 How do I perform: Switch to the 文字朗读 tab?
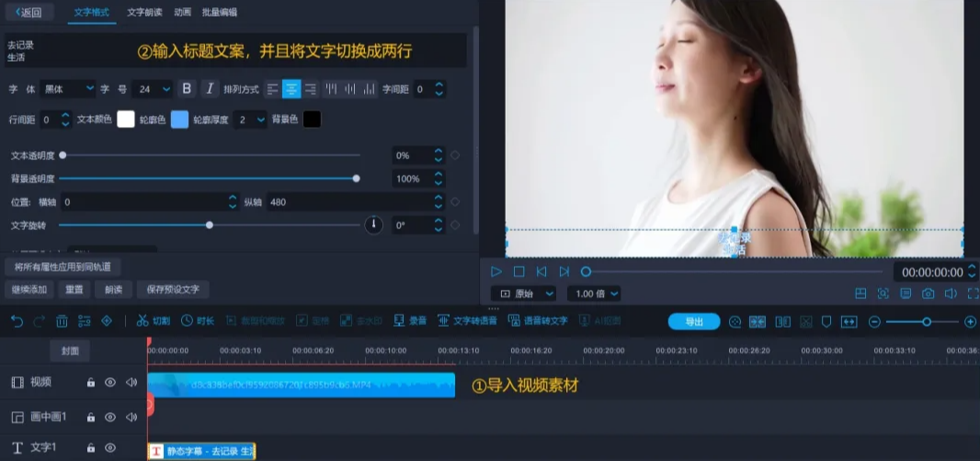pos(144,12)
